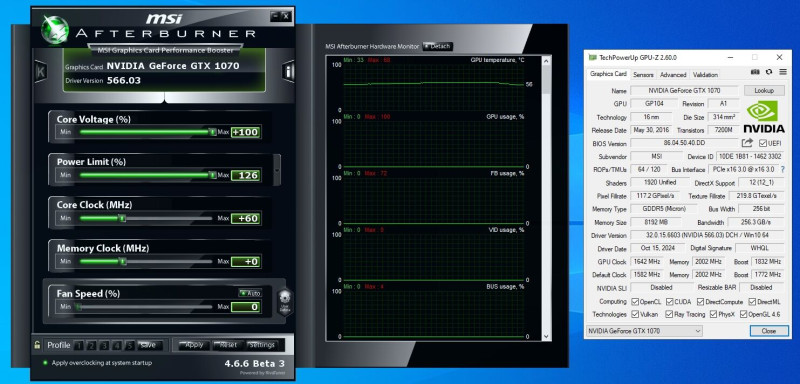Detach the hardware monitor
Viewport: 800px width, 384px height.
[x=438, y=46]
